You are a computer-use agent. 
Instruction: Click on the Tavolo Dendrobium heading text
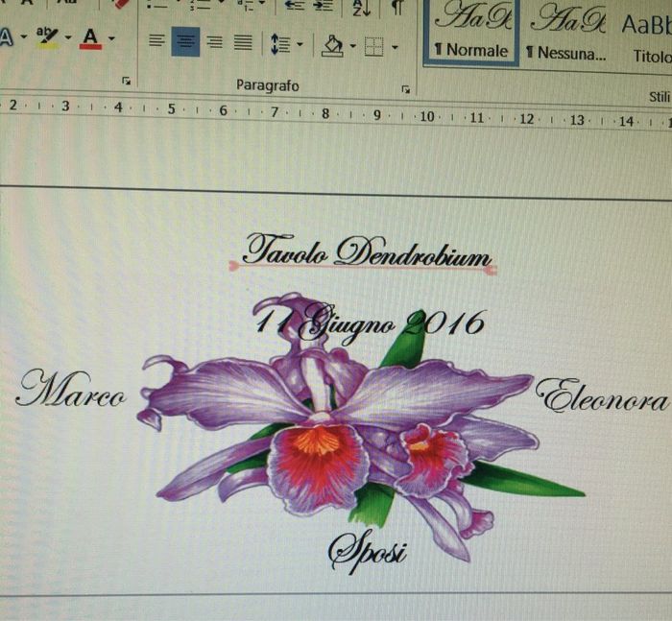[x=366, y=252]
